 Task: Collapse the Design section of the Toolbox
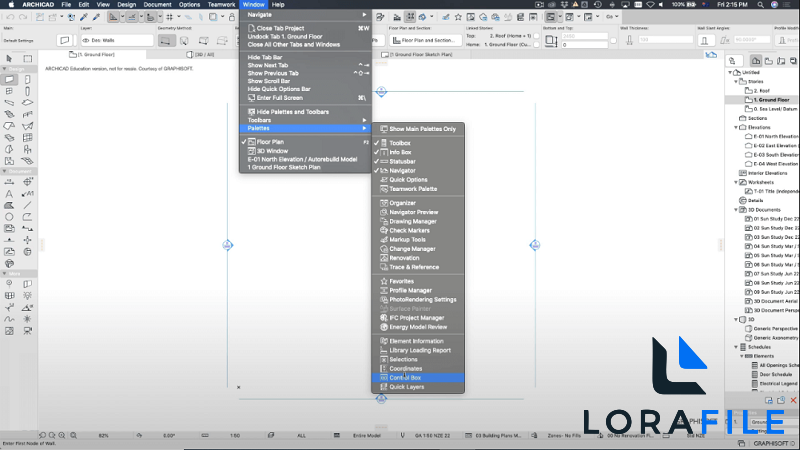pyautogui.click(x=5, y=69)
